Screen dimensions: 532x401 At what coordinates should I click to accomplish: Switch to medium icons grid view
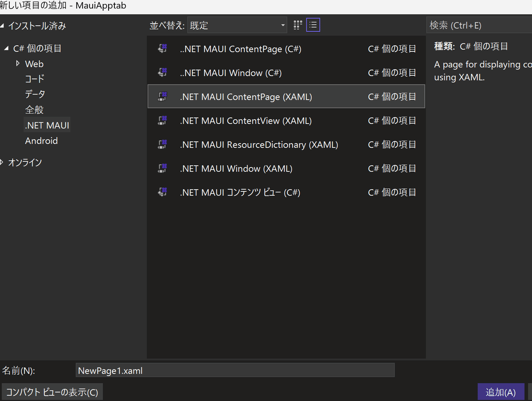point(298,25)
